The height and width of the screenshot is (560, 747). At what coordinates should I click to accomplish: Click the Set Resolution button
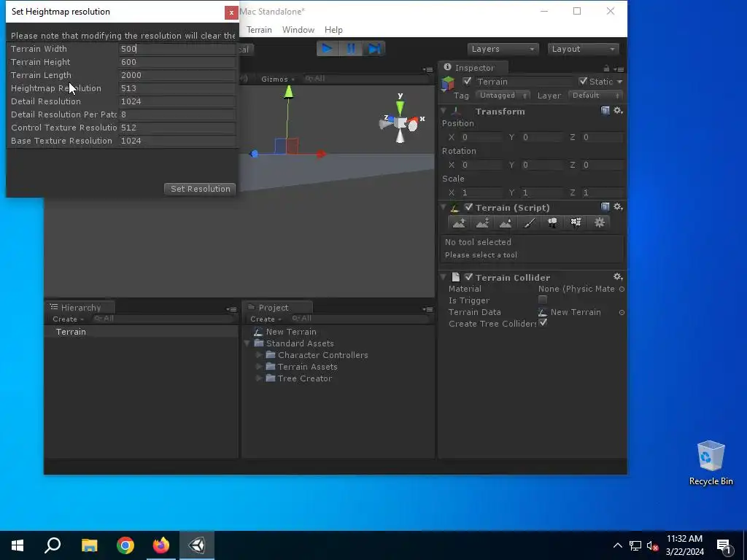tap(200, 189)
